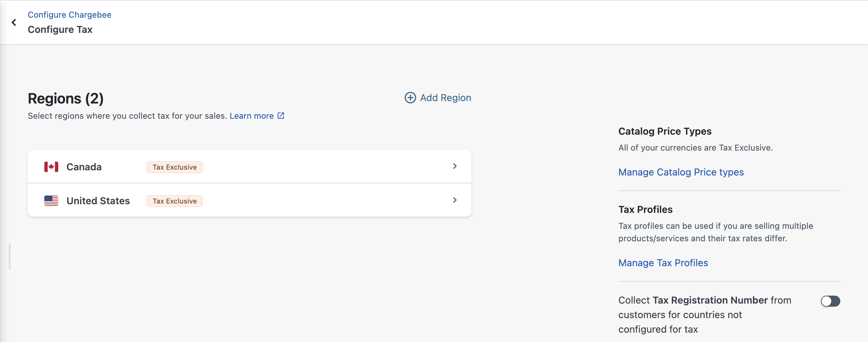Click the United States flag icon
868x342 pixels.
51,201
